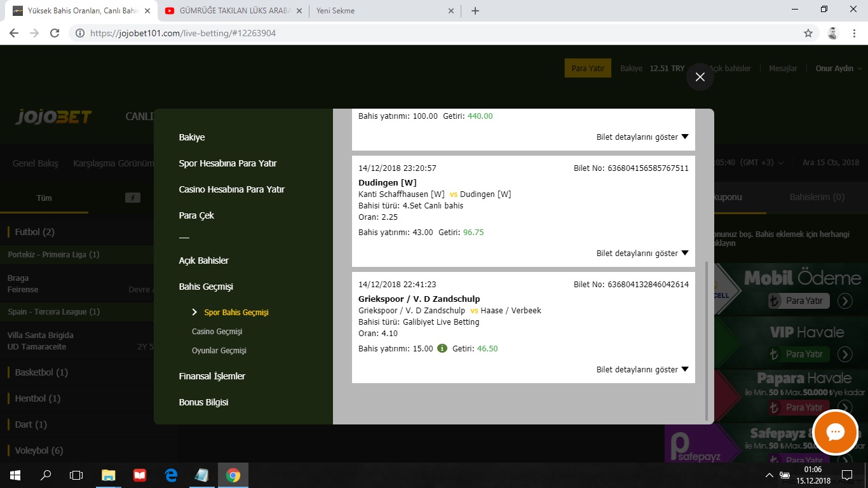The height and width of the screenshot is (488, 868).
Task: Click info icon beside stake 15.00
Action: tap(442, 348)
